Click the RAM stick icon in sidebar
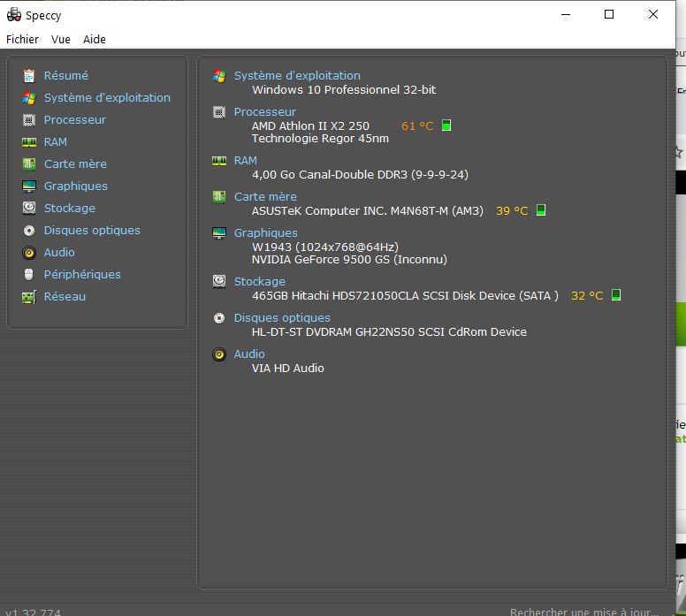The height and width of the screenshot is (616, 686). click(29, 141)
